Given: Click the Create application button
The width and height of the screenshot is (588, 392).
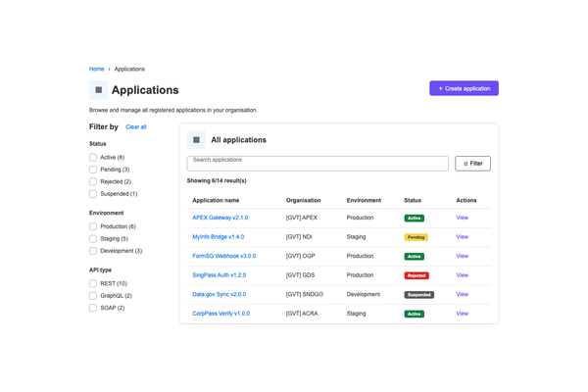Looking at the screenshot, I should [464, 88].
